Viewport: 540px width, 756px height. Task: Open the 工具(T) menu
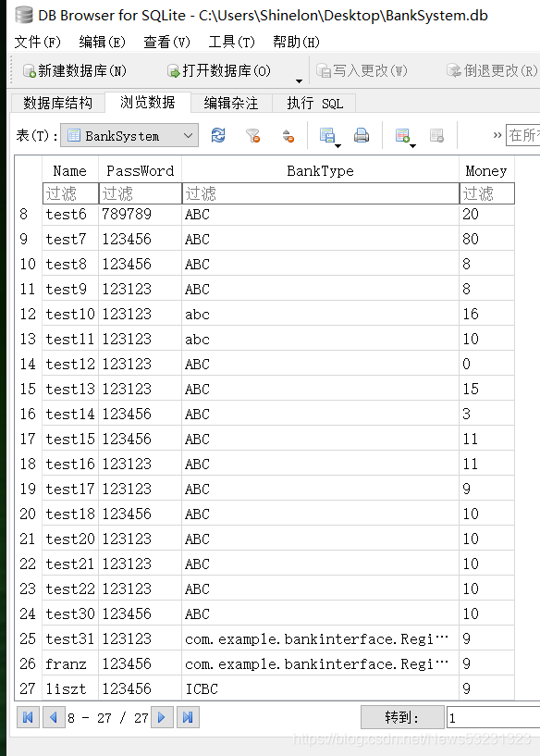coord(231,42)
